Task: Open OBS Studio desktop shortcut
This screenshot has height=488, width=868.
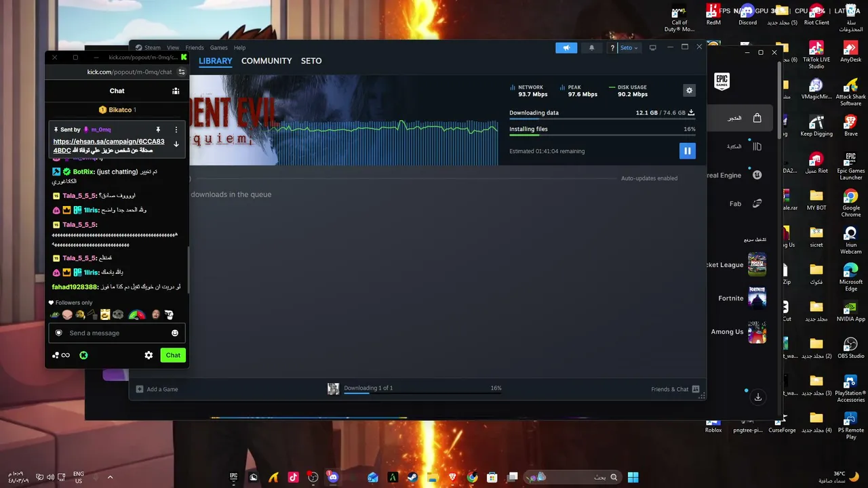Action: coord(850,348)
